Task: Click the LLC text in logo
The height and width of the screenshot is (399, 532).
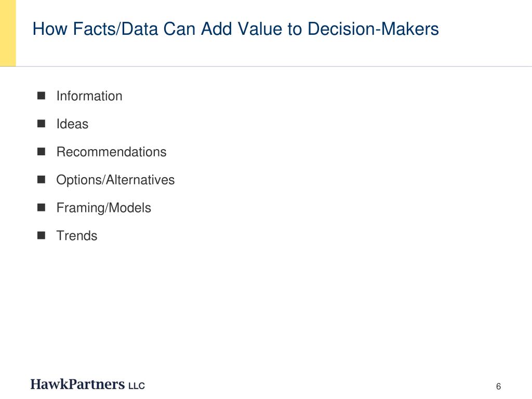Action: [137, 386]
